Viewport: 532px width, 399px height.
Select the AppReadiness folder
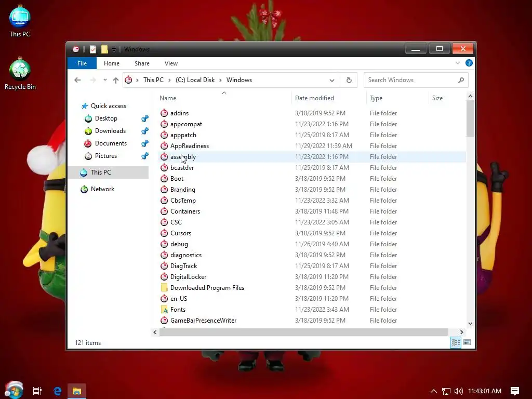(189, 146)
